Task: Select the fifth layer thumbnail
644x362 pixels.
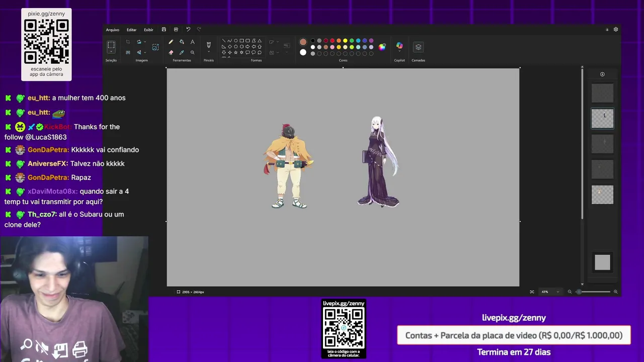Action: pos(602,195)
